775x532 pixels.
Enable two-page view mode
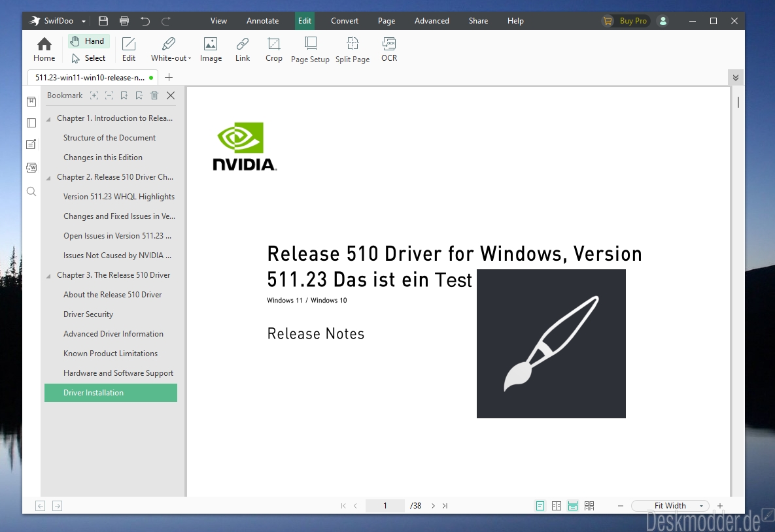557,506
